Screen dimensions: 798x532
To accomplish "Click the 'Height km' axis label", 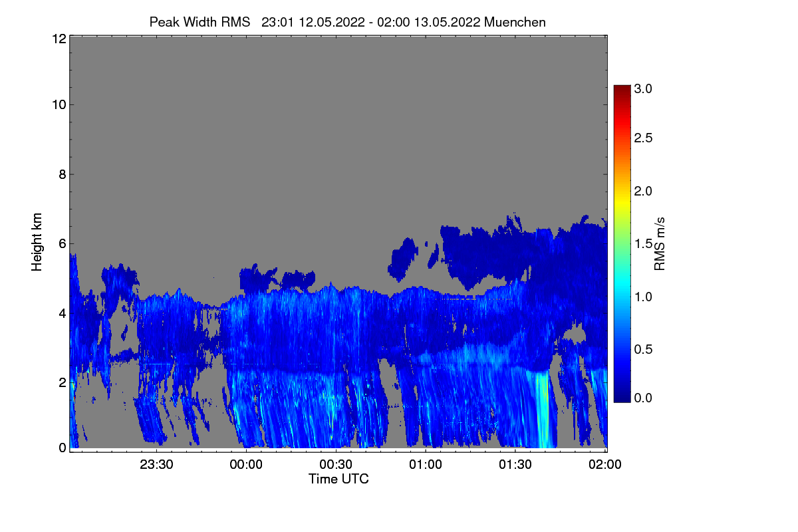I will pyautogui.click(x=37, y=243).
